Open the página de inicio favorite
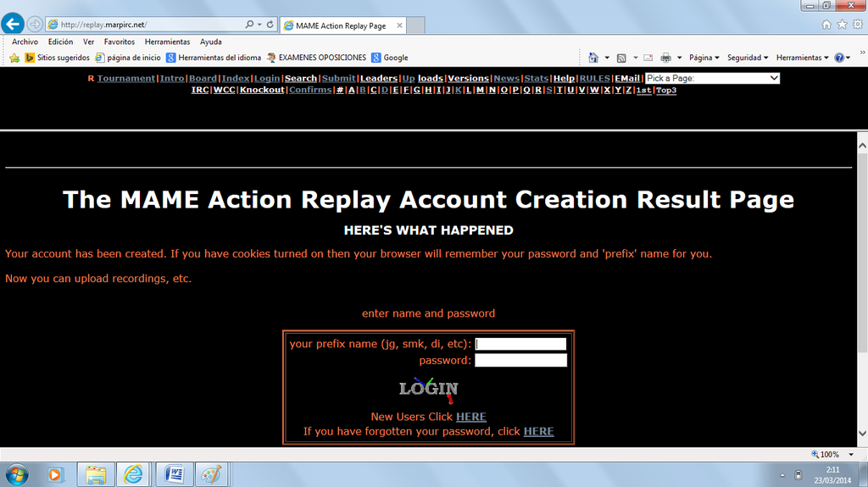This screenshot has width=868, height=487. tap(128, 58)
